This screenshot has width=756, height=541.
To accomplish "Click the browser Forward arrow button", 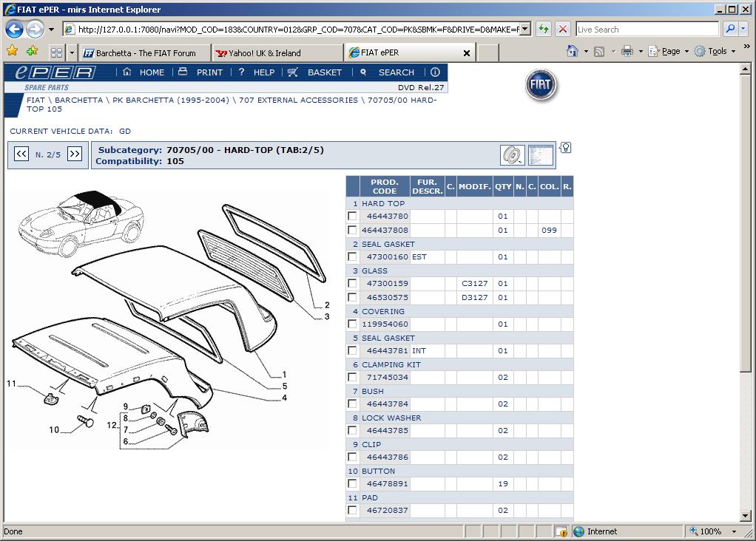I will click(35, 30).
